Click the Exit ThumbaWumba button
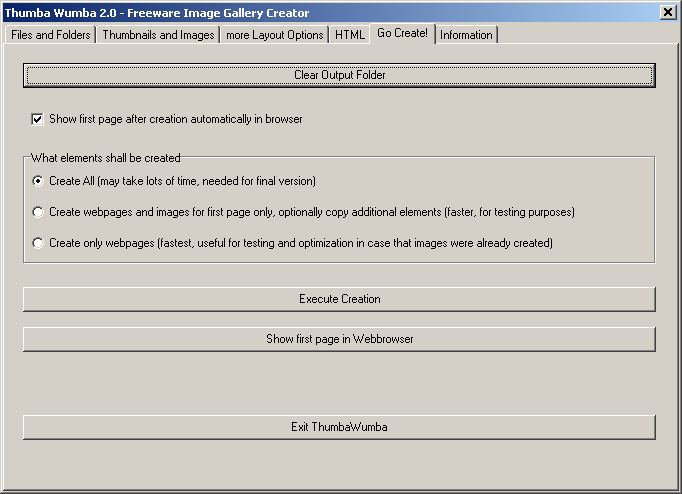 [339, 427]
